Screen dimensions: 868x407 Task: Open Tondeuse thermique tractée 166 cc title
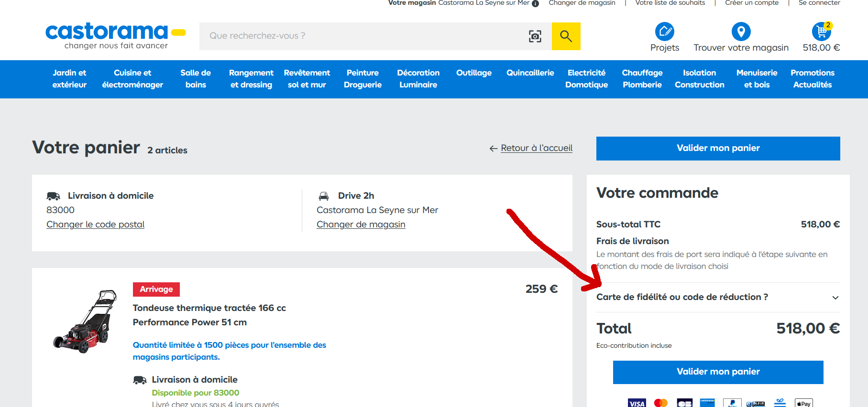(209, 315)
